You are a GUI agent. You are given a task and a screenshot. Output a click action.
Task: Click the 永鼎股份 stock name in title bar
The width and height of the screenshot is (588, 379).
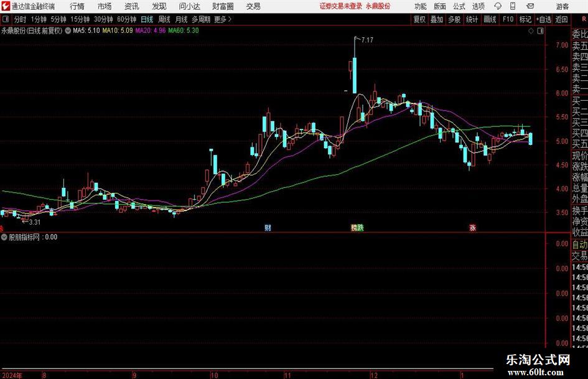(x=378, y=6)
